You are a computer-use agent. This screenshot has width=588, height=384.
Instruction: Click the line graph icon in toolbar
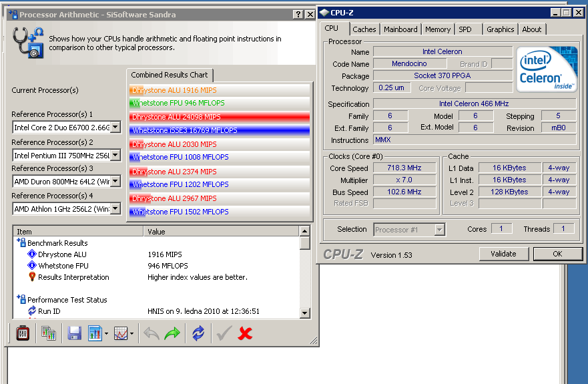click(121, 333)
